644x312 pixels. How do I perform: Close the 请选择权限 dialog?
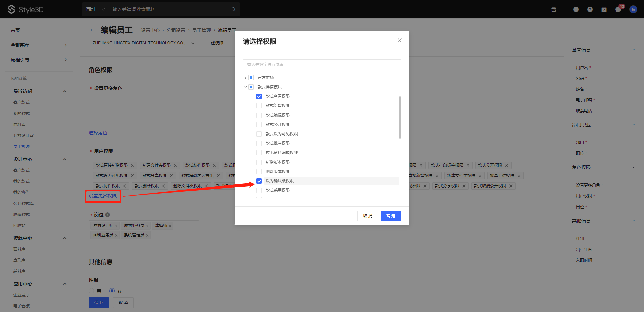400,40
